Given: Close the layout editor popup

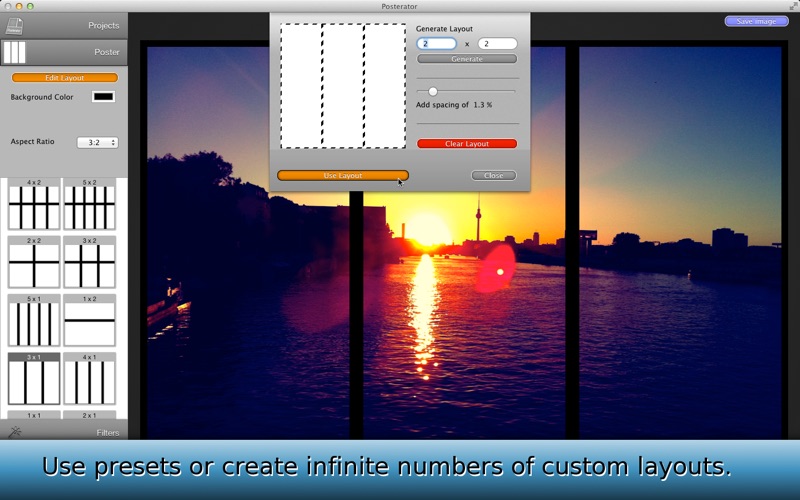Looking at the screenshot, I should click(x=493, y=176).
